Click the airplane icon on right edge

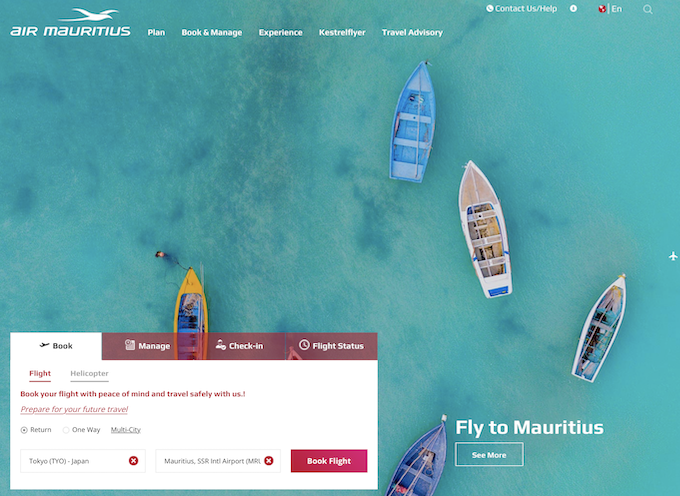(673, 256)
